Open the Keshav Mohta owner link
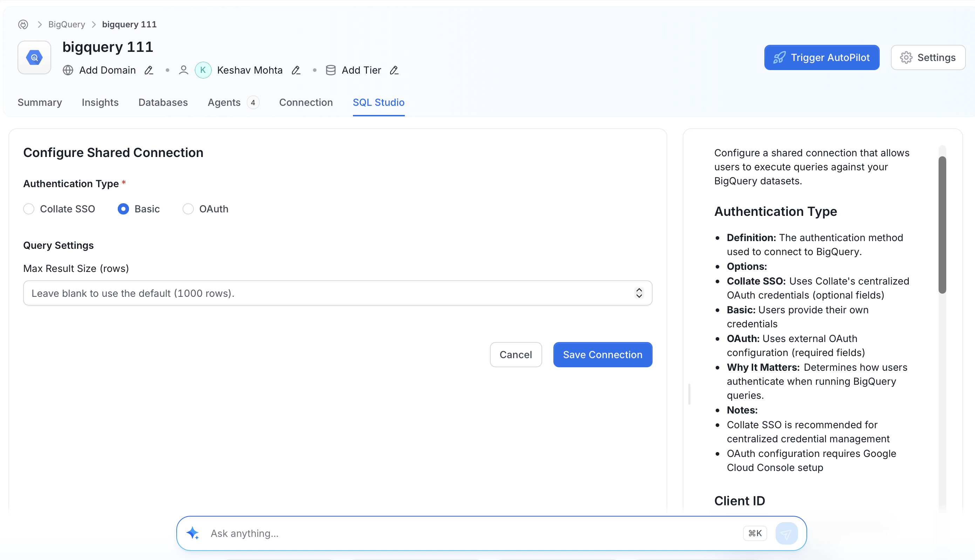The height and width of the screenshot is (560, 975). (x=250, y=70)
